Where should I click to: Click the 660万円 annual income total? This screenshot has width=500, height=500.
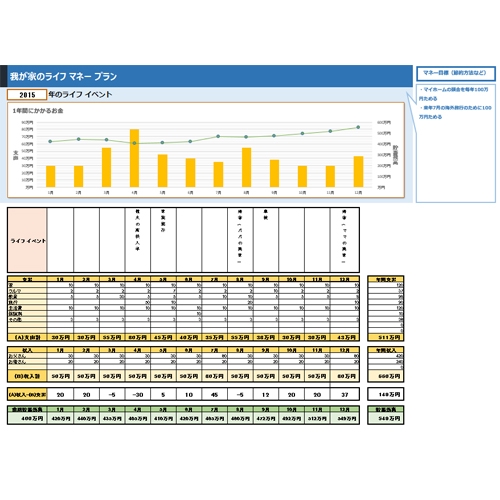[x=386, y=376]
